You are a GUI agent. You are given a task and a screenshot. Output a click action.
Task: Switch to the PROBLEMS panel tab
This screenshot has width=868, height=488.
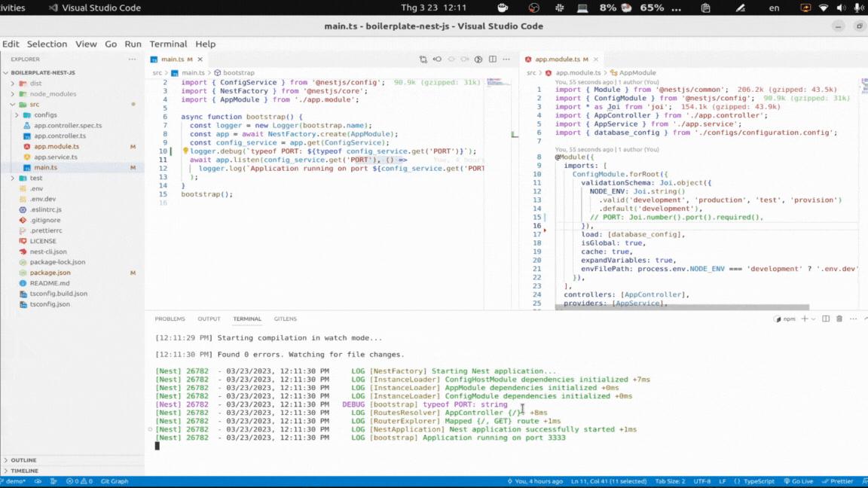(170, 319)
